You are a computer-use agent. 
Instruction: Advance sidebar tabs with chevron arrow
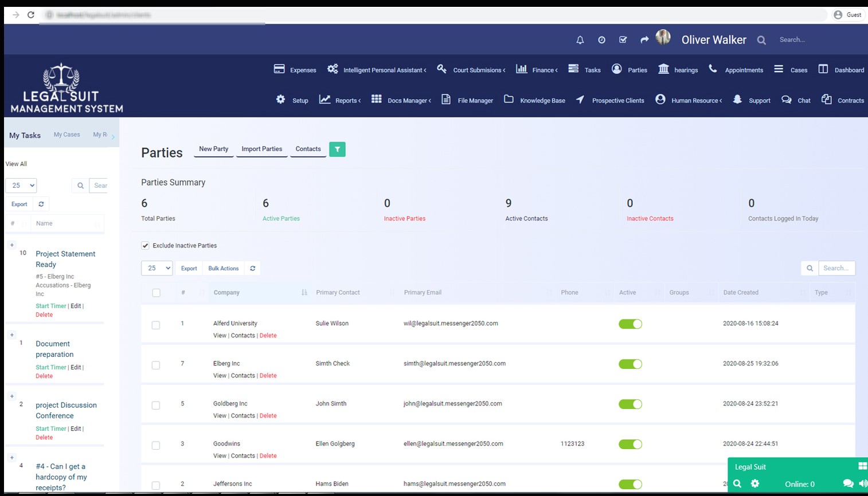click(x=113, y=136)
